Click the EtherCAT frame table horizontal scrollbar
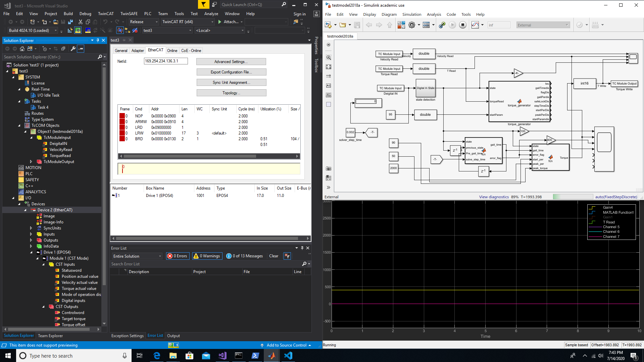 pyautogui.click(x=209, y=156)
